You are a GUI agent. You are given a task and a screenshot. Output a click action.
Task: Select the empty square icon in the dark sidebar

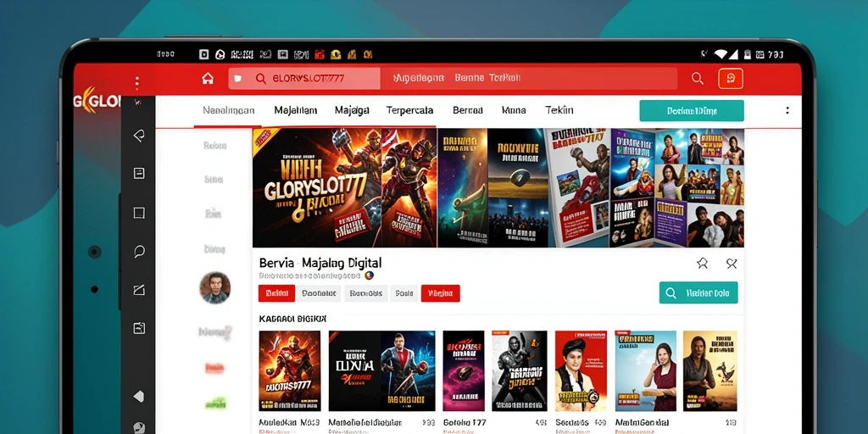point(140,213)
